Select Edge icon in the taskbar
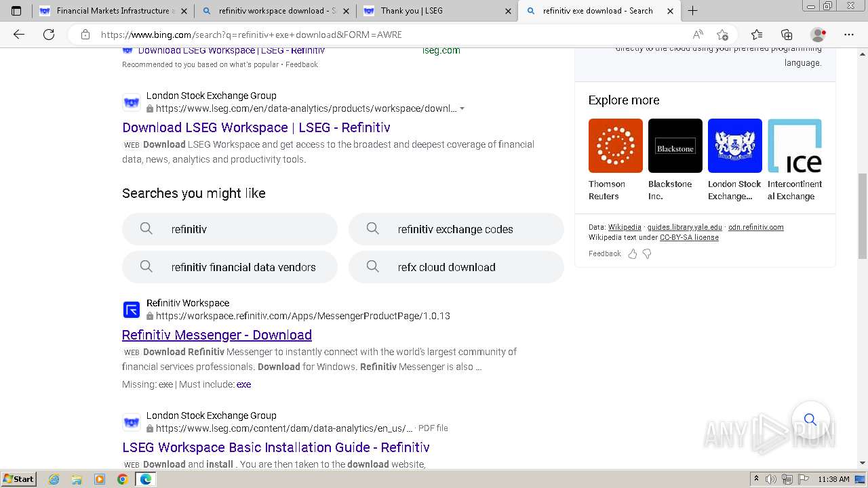The width and height of the screenshot is (868, 488). point(145,479)
